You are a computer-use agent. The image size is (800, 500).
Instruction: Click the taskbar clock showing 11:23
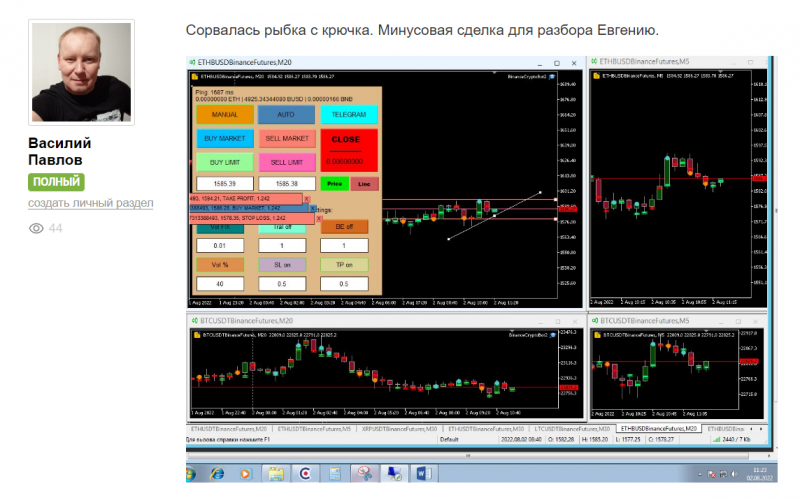[x=760, y=474]
